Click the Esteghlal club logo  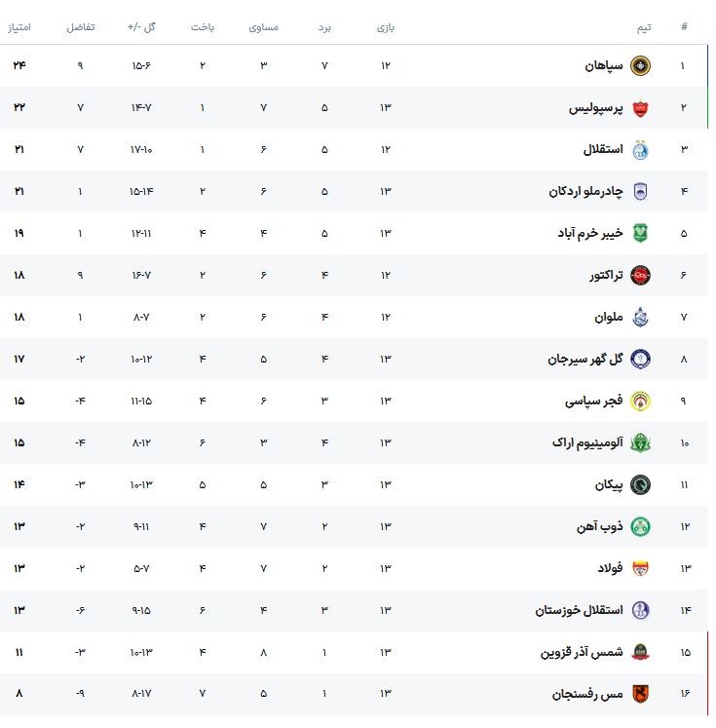tap(640, 150)
